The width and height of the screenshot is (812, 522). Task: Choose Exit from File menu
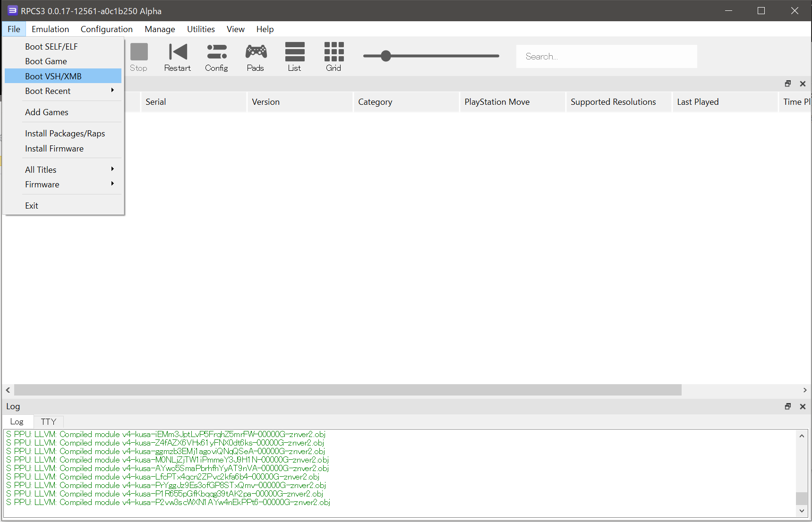tap(63, 205)
